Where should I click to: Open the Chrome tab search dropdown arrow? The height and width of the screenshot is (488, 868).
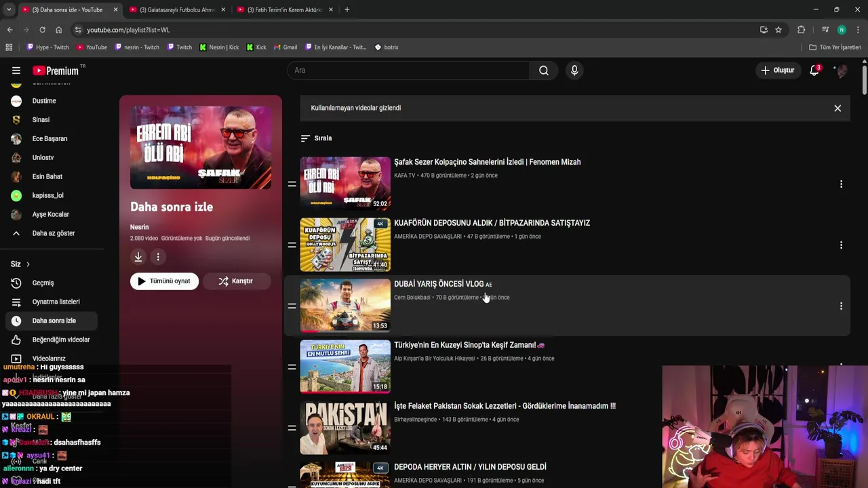9,9
